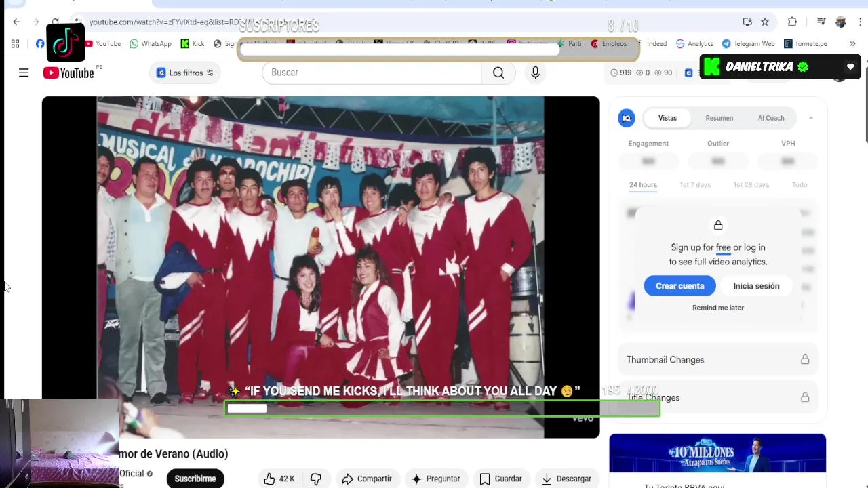Screen dimensions: 868x488
Task: Switch to the AI Coach tab
Action: (770, 118)
